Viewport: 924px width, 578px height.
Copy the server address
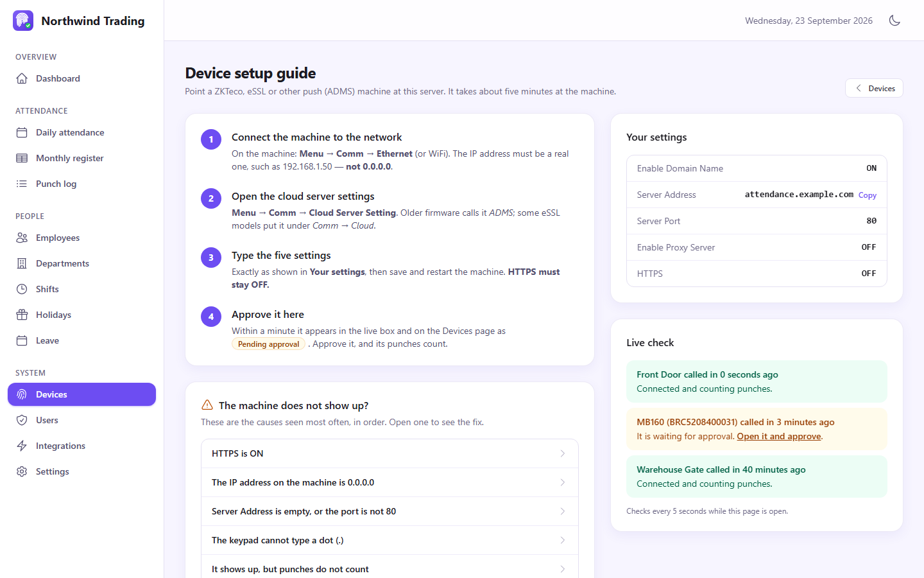point(868,195)
